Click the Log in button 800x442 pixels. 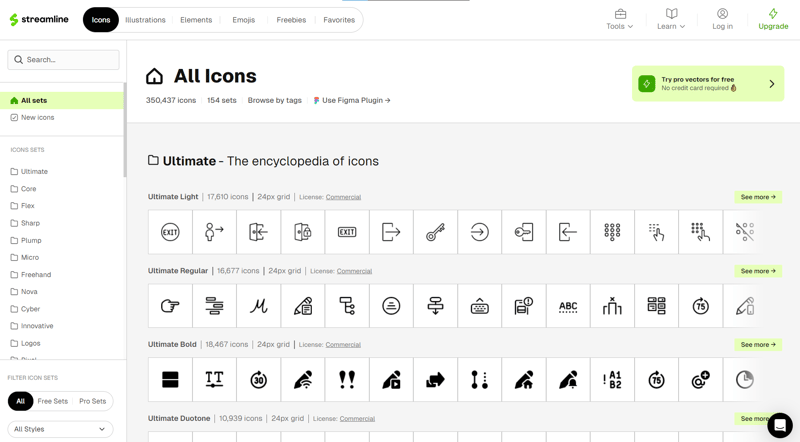coord(722,19)
